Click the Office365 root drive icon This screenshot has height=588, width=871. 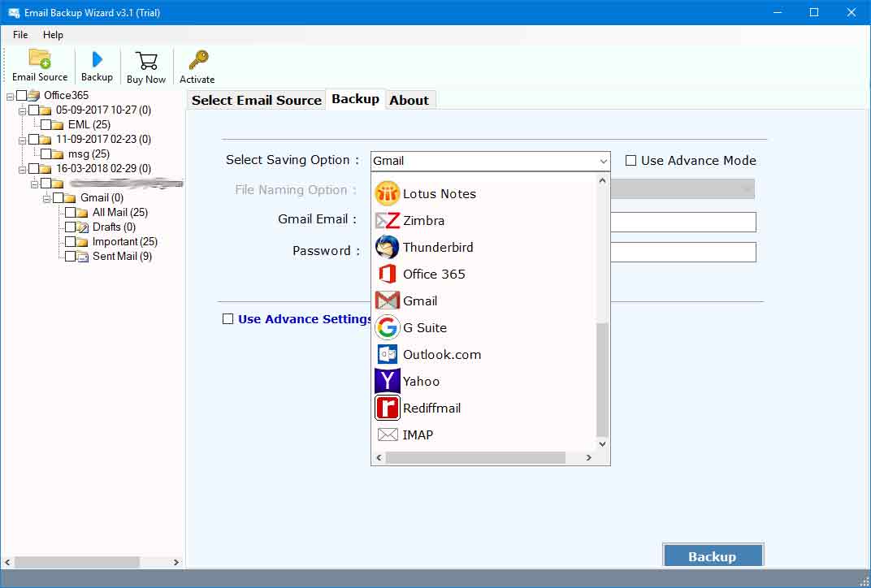point(34,95)
